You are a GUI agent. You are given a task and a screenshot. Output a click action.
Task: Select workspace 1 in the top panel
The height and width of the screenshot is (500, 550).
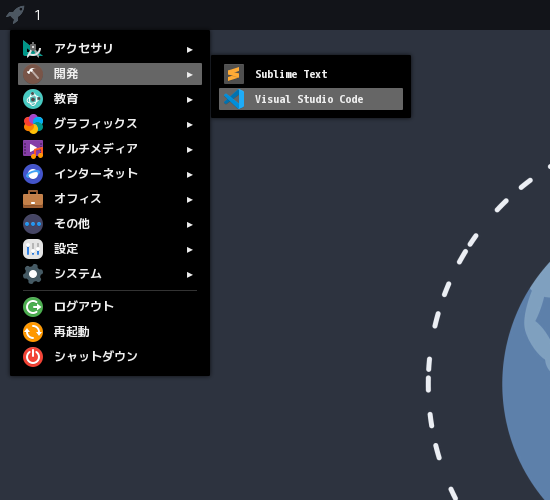[x=38, y=15]
